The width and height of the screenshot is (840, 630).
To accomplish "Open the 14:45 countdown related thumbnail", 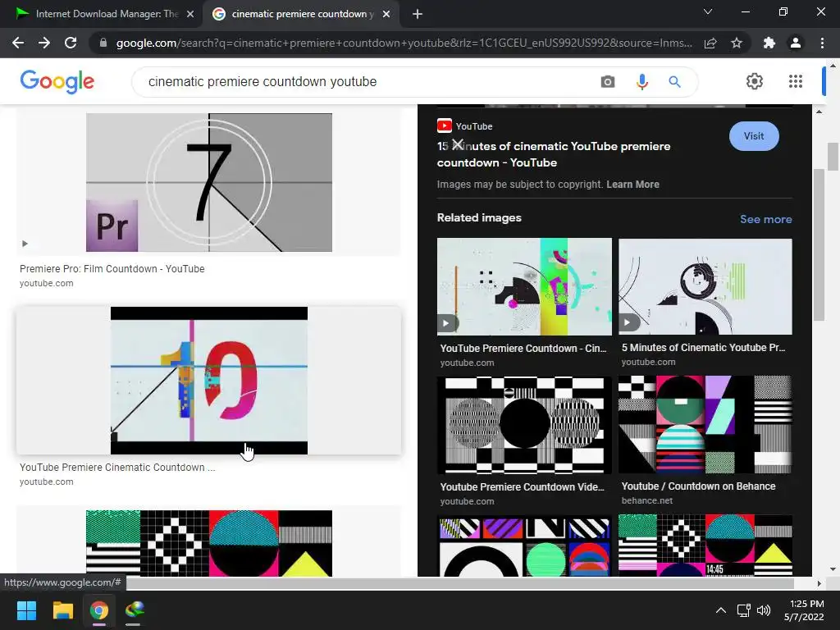I will coord(705,546).
